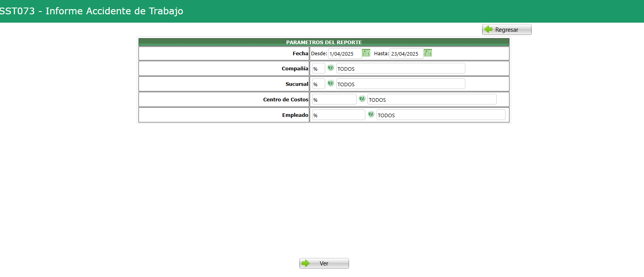Viewport: 644px width, 277px height.
Task: Click the Ver button to view report
Action: point(324,263)
